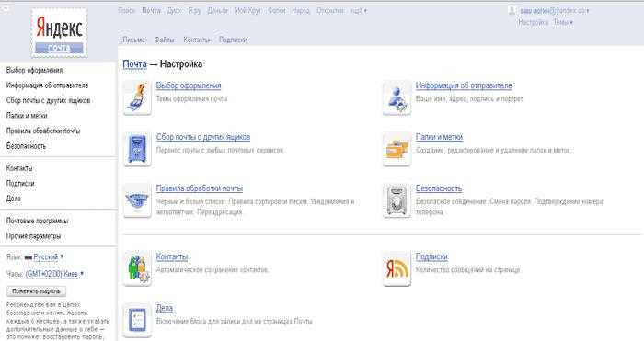Open the paintbrush icon for Выбор оформления
Image resolution: width=644 pixels, height=341 pixels.
137,97
